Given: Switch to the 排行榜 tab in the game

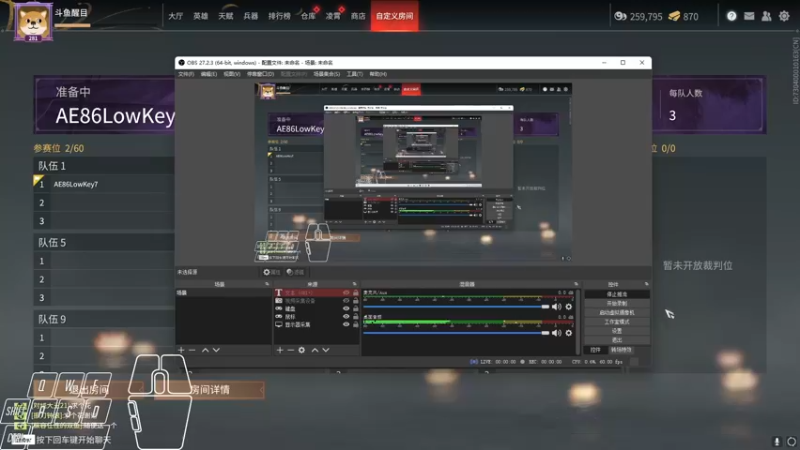Looking at the screenshot, I should [x=279, y=16].
